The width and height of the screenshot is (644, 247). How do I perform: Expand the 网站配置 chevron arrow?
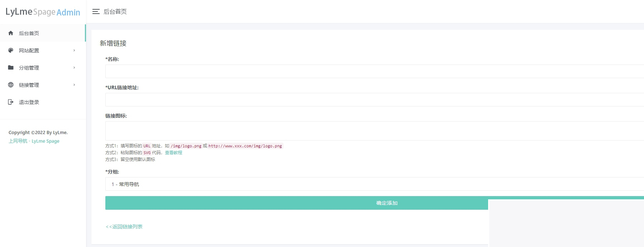(74, 51)
